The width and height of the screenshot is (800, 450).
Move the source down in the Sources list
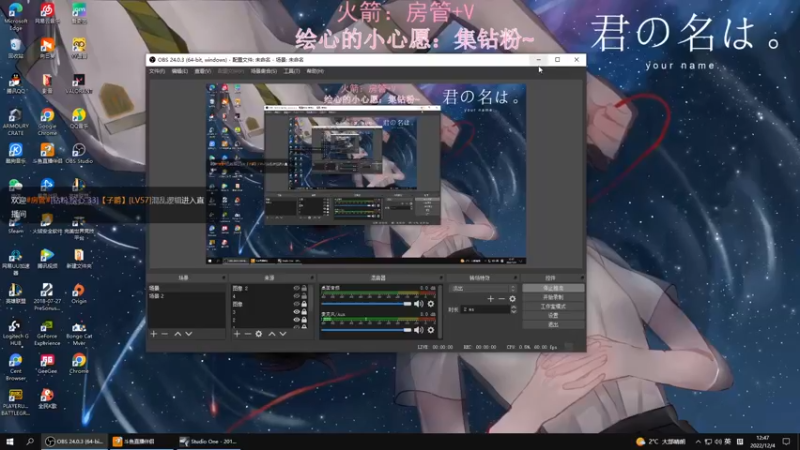pyautogui.click(x=283, y=334)
